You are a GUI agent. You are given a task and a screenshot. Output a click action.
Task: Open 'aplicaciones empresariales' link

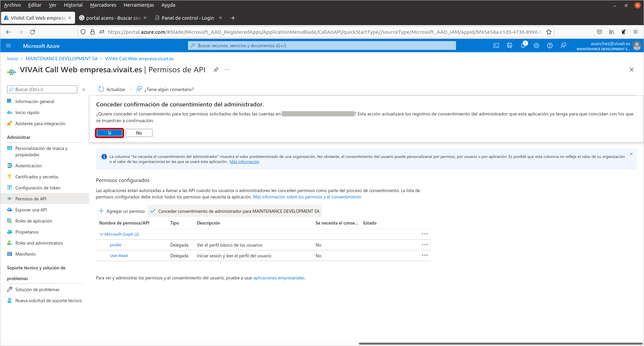click(x=279, y=278)
